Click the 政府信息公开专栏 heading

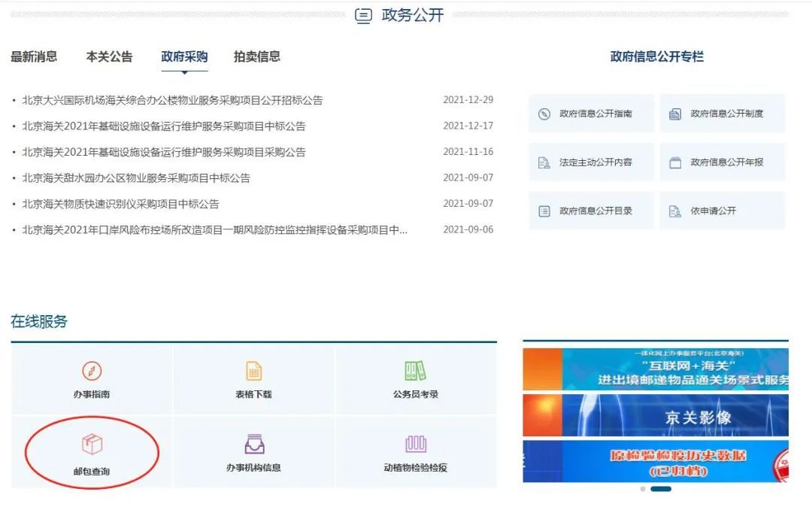coord(656,56)
